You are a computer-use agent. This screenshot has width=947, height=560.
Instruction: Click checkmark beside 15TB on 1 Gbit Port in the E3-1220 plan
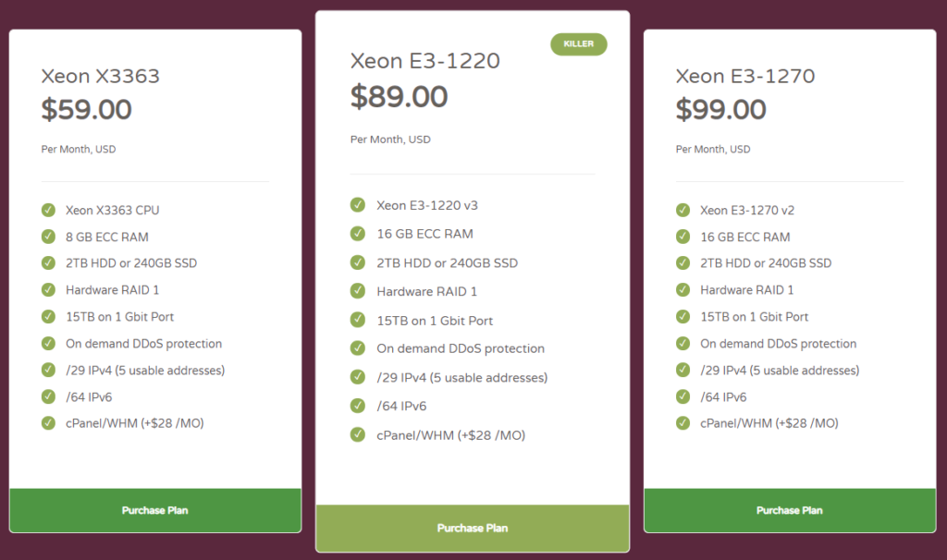pos(358,321)
